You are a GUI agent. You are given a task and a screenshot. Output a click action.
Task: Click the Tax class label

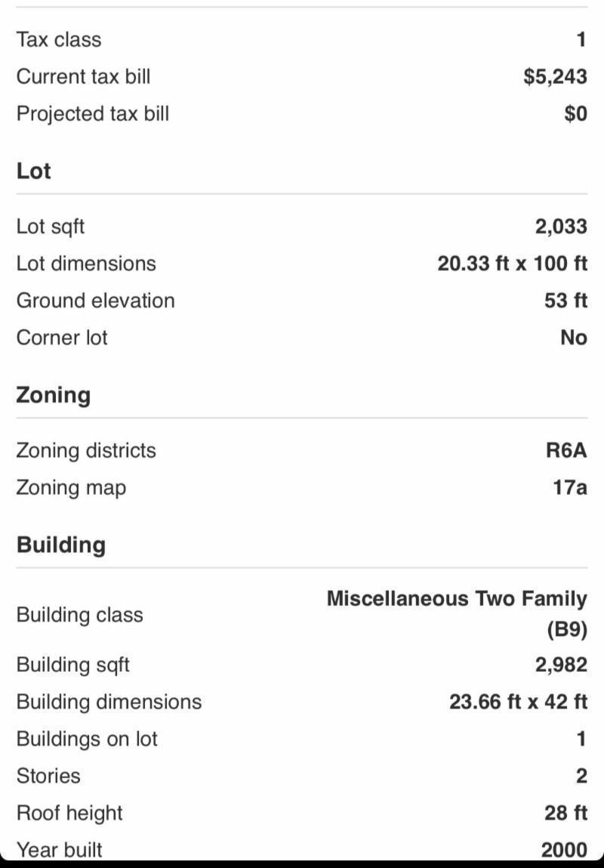point(59,39)
